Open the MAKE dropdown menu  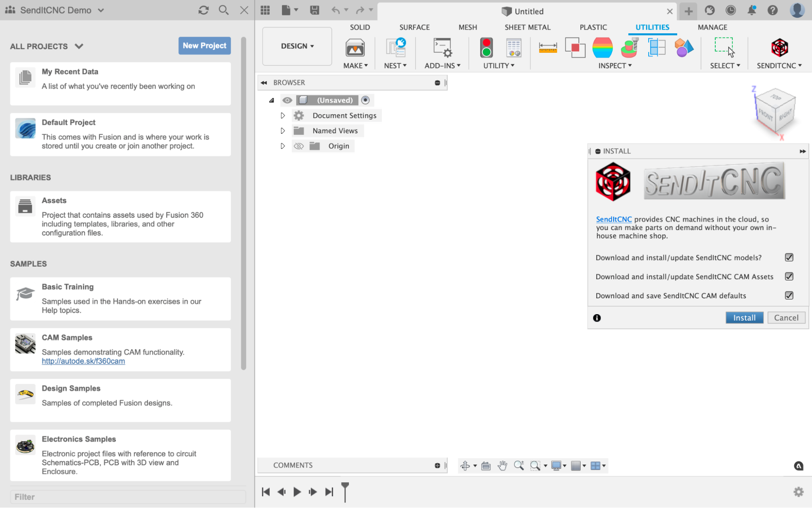(x=355, y=65)
